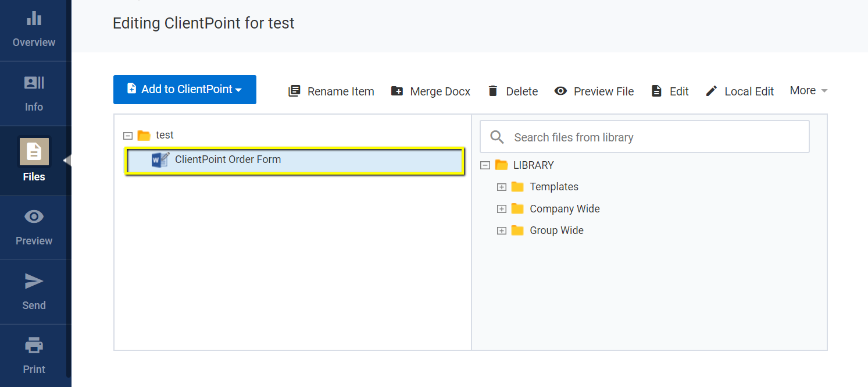Open the Overview section bar chart icon
The width and height of the screenshot is (868, 387).
click(x=34, y=18)
